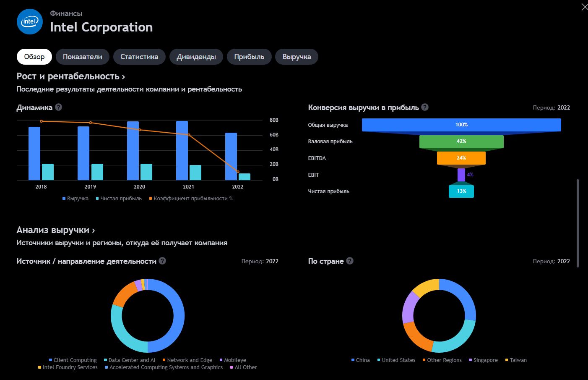This screenshot has width=588, height=380.
Task: Open help icon next to Динамика
Action: point(59,107)
